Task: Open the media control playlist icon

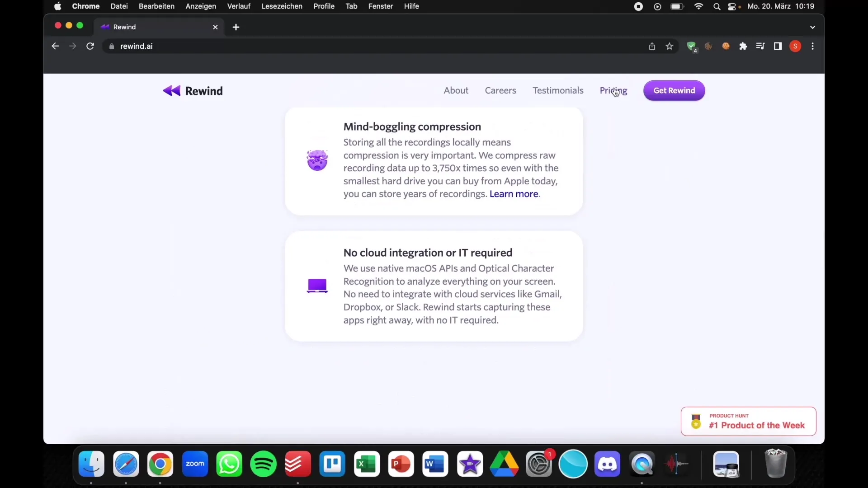Action: point(760,46)
